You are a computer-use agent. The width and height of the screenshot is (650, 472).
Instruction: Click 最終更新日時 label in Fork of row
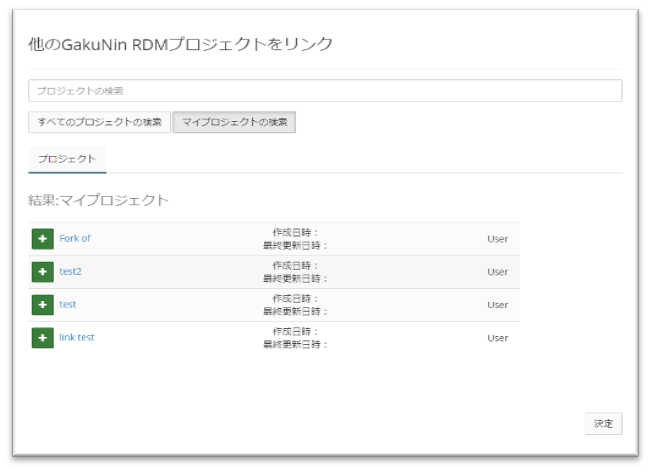pyautogui.click(x=295, y=245)
